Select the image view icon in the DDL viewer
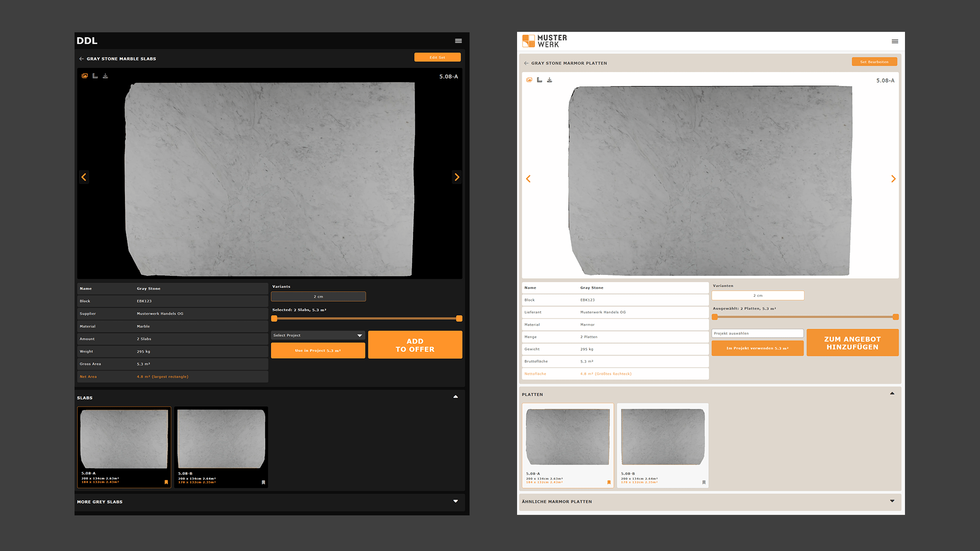Viewport: 980px width, 551px height. pos(85,76)
